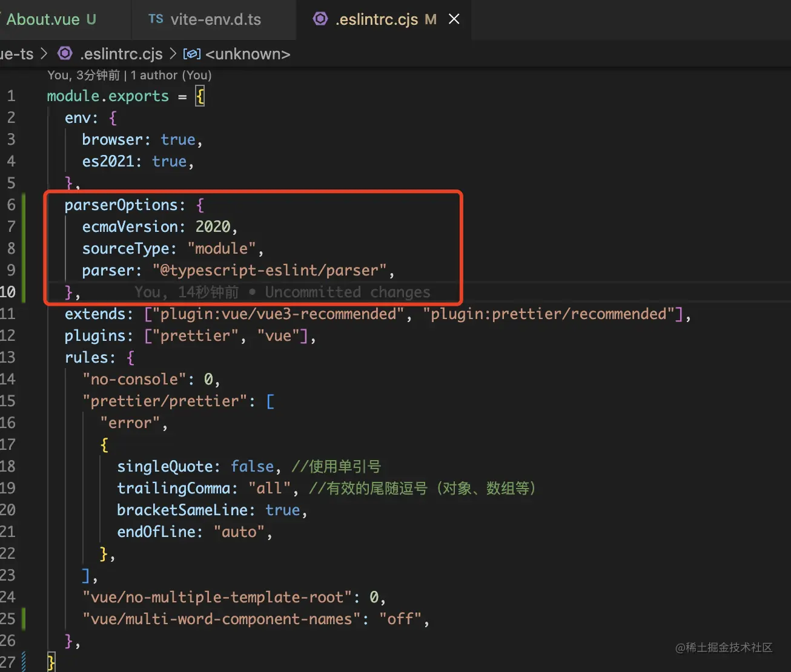Click the "plugin:prettier/recommended" string
This screenshot has height=672, width=791.
tap(548, 314)
